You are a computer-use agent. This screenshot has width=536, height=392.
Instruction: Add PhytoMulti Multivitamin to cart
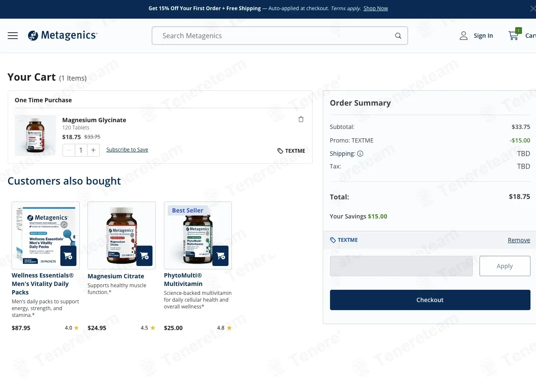coord(220,256)
